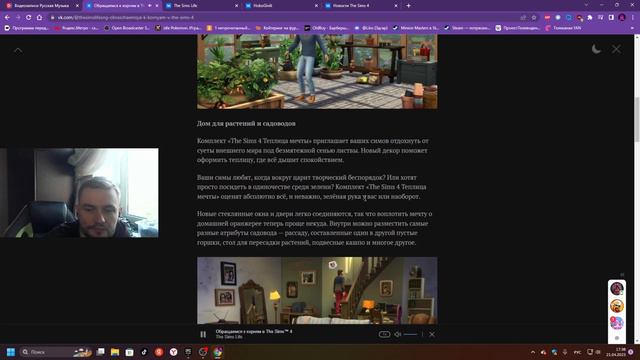Open the browser home page
This screenshot has width=640, height=360.
point(40,18)
